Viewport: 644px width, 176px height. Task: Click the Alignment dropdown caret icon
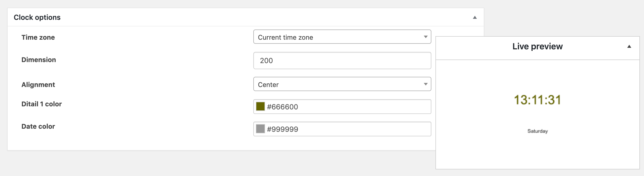(426, 84)
